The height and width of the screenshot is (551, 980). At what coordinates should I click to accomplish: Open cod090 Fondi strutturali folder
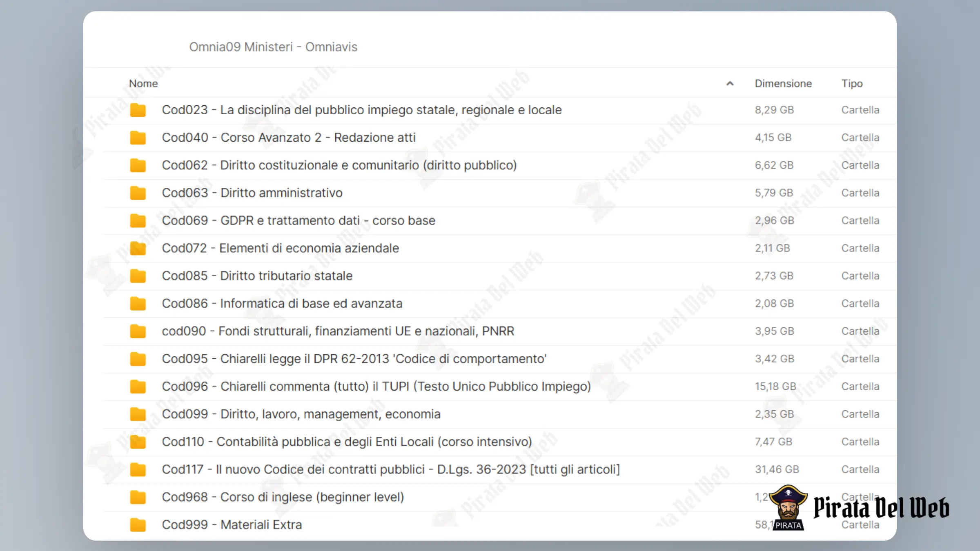click(338, 331)
